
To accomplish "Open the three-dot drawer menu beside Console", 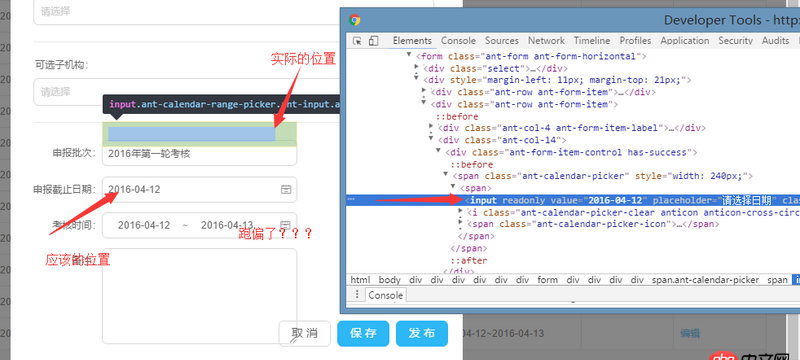I will click(357, 295).
